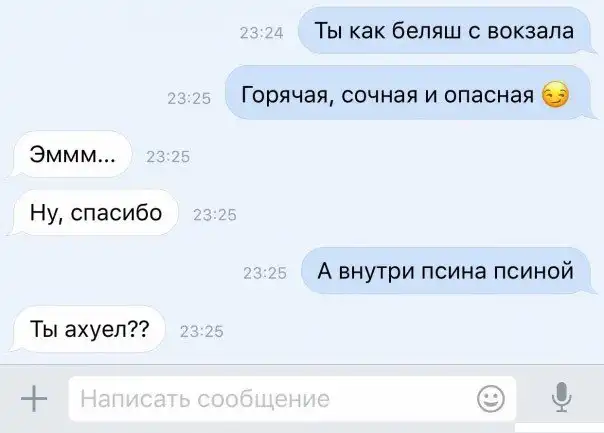Select the "Ты как беляш с вокзала" message
Viewport: 604px width, 433px height.
pos(444,30)
